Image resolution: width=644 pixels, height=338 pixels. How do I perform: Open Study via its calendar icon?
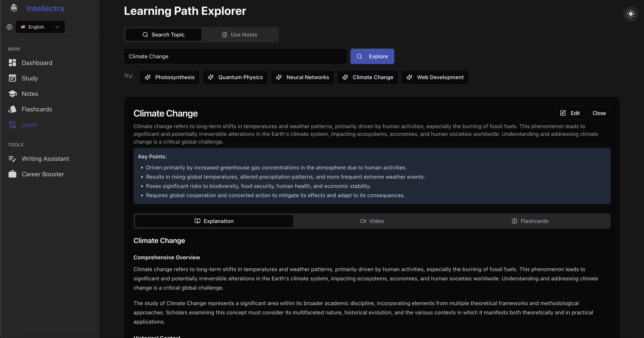[12, 78]
